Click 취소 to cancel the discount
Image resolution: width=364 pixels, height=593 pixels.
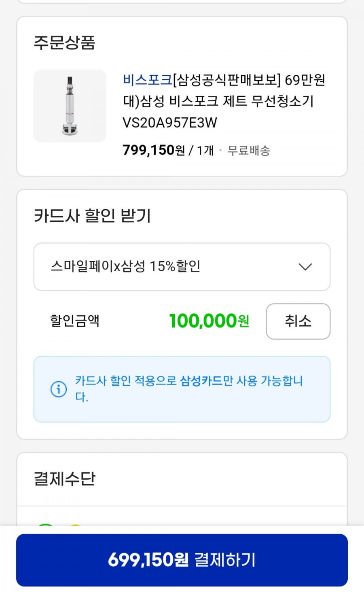(x=298, y=321)
